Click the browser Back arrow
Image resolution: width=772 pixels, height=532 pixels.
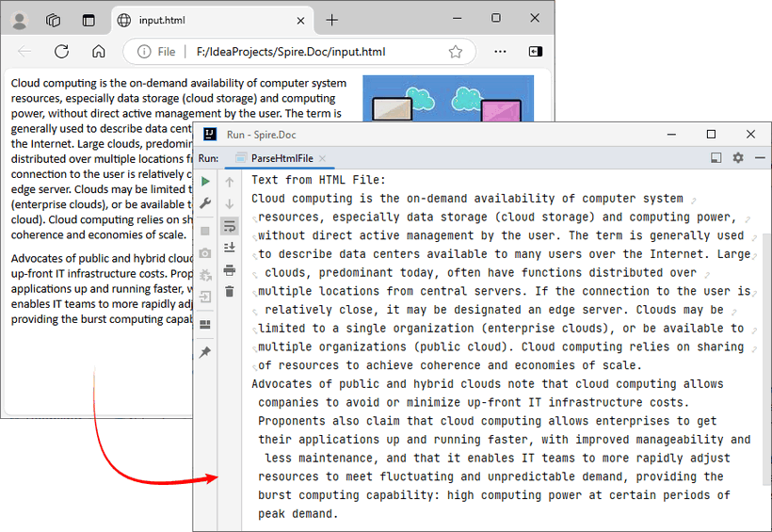click(x=24, y=51)
